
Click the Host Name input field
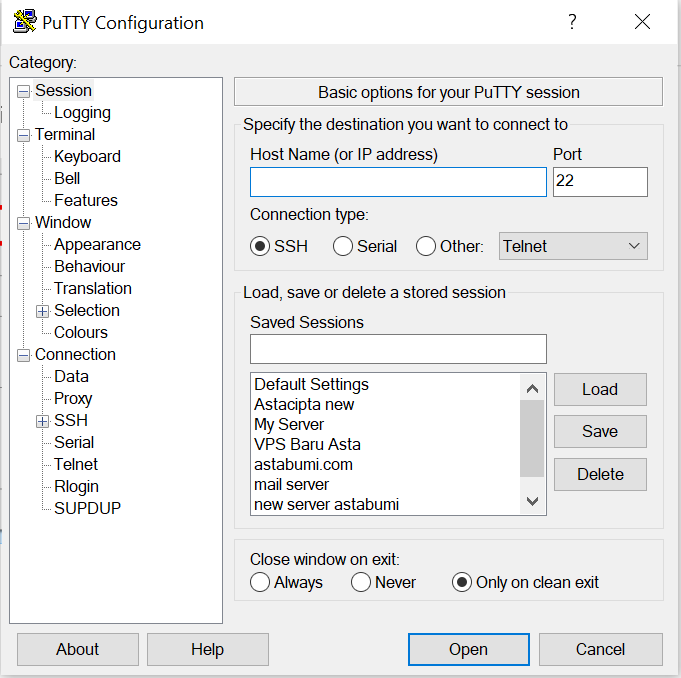click(x=398, y=182)
